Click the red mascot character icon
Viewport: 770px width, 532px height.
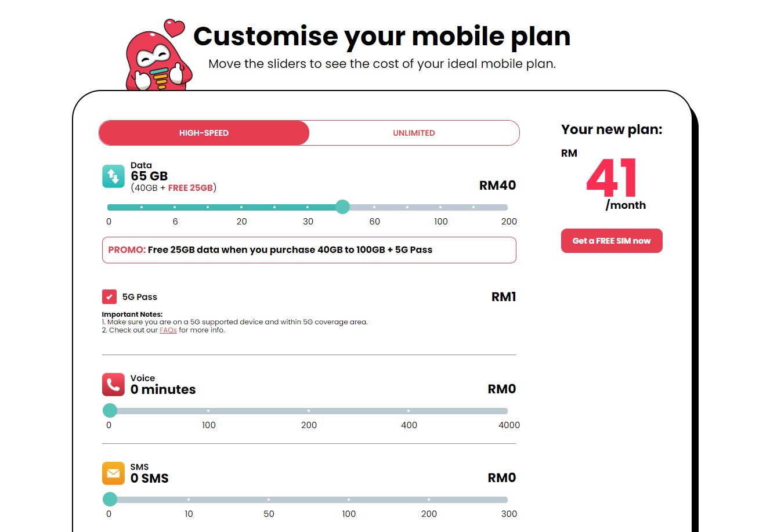pyautogui.click(x=155, y=58)
